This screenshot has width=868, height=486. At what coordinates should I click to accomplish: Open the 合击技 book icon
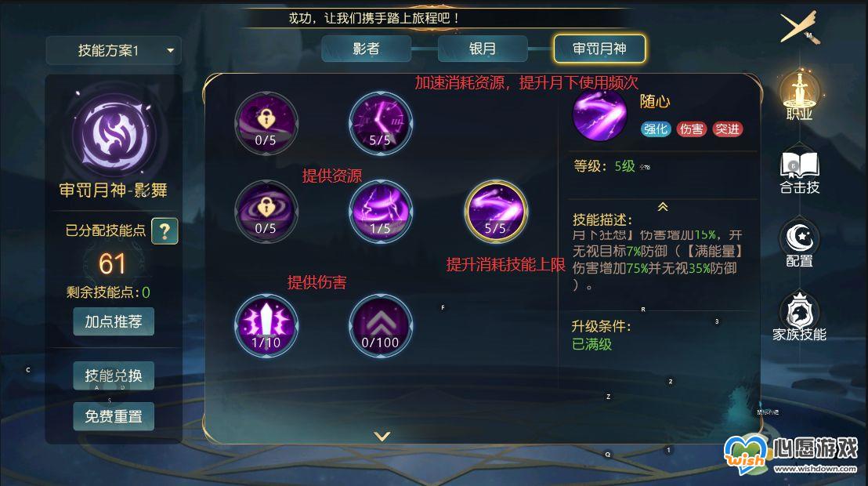click(799, 172)
